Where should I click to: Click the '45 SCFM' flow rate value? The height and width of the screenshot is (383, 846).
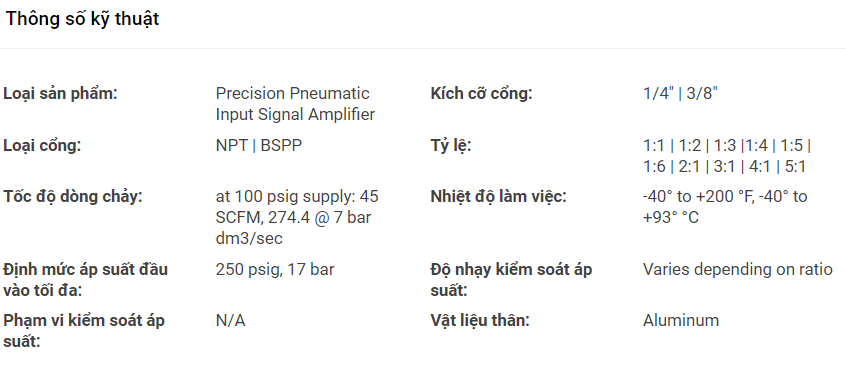[297, 217]
